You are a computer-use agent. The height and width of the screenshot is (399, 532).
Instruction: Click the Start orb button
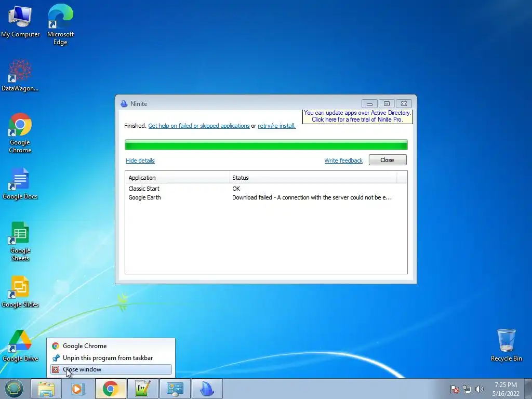click(x=14, y=389)
